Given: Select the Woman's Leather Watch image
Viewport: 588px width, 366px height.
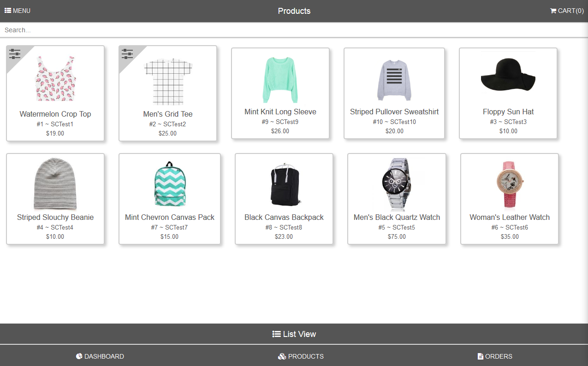Looking at the screenshot, I should click(x=510, y=184).
